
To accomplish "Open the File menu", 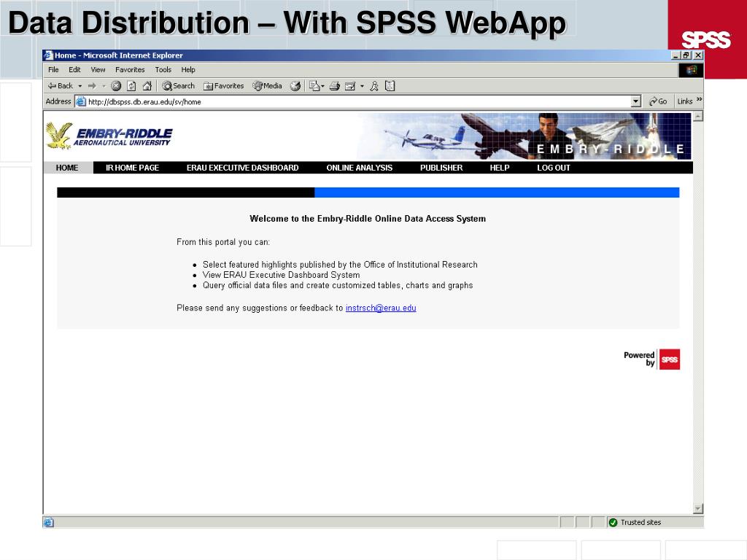I will (53, 69).
